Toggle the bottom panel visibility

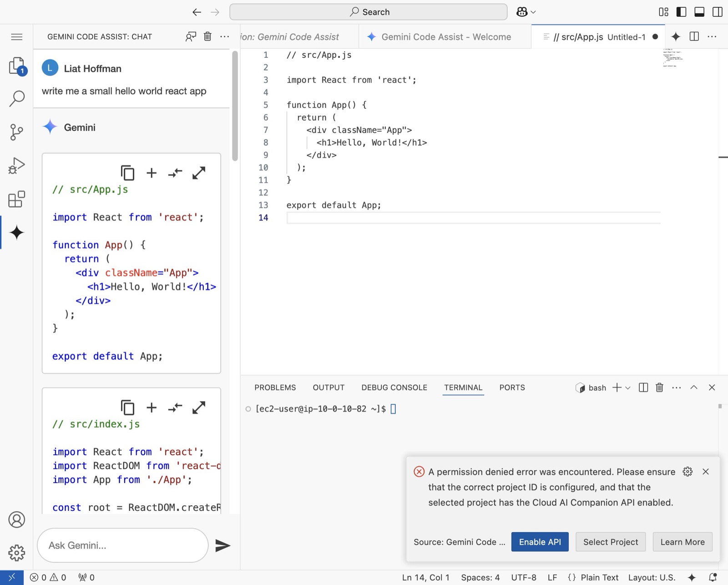pos(699,12)
